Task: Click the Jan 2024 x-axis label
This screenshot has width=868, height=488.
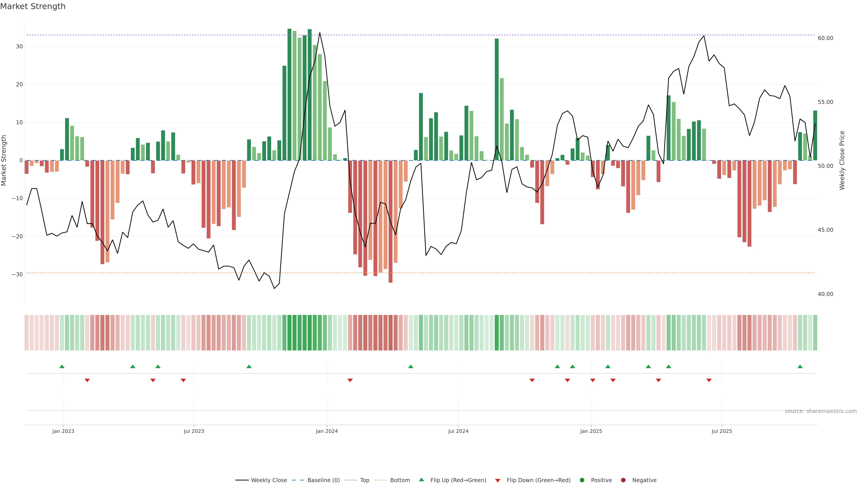Action: tap(326, 431)
